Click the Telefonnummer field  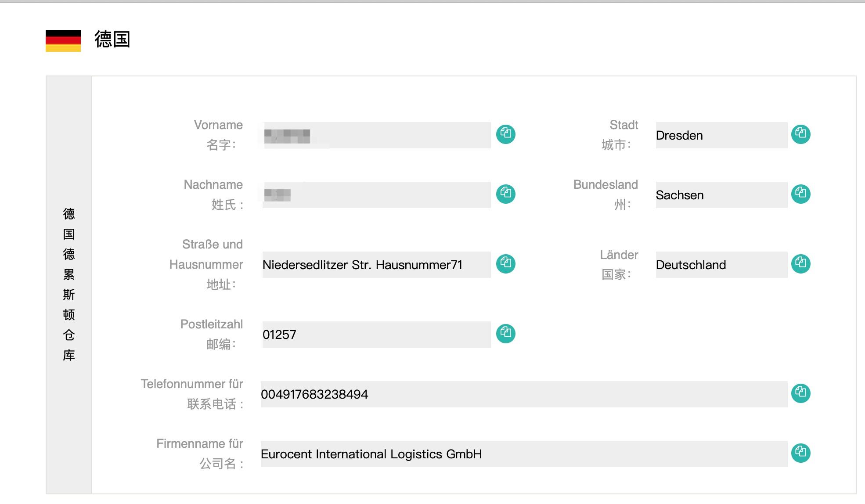coord(523,394)
